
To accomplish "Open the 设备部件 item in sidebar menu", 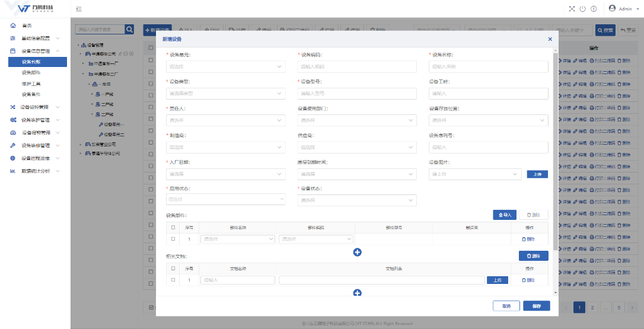I will pyautogui.click(x=31, y=72).
